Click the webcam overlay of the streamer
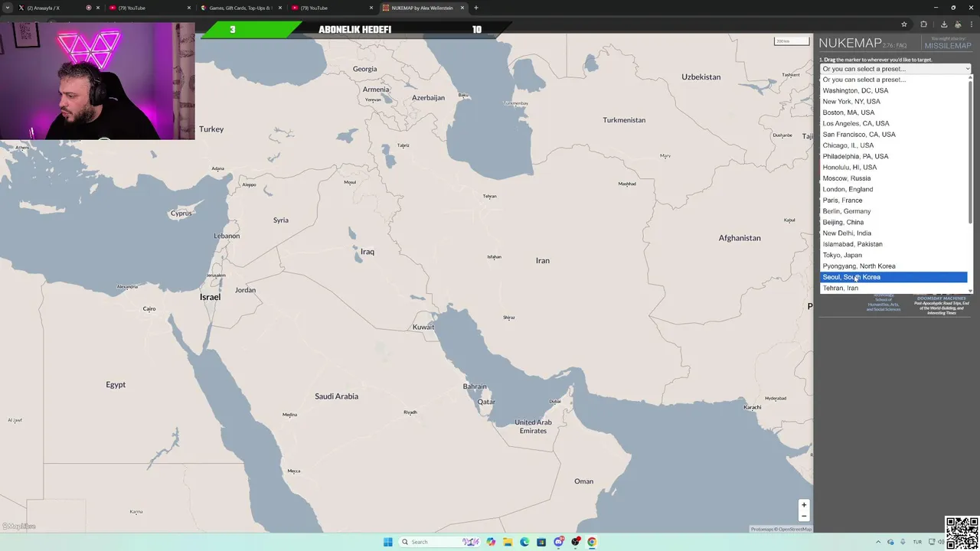This screenshot has height=551, width=980. (97, 81)
